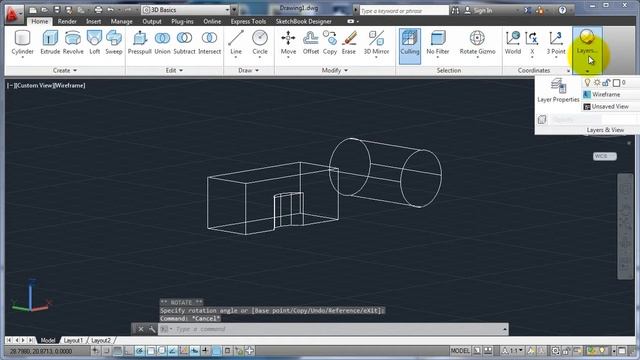Screen dimensions: 640x360
Task: Click the keyword search box
Action: pos(403,11)
